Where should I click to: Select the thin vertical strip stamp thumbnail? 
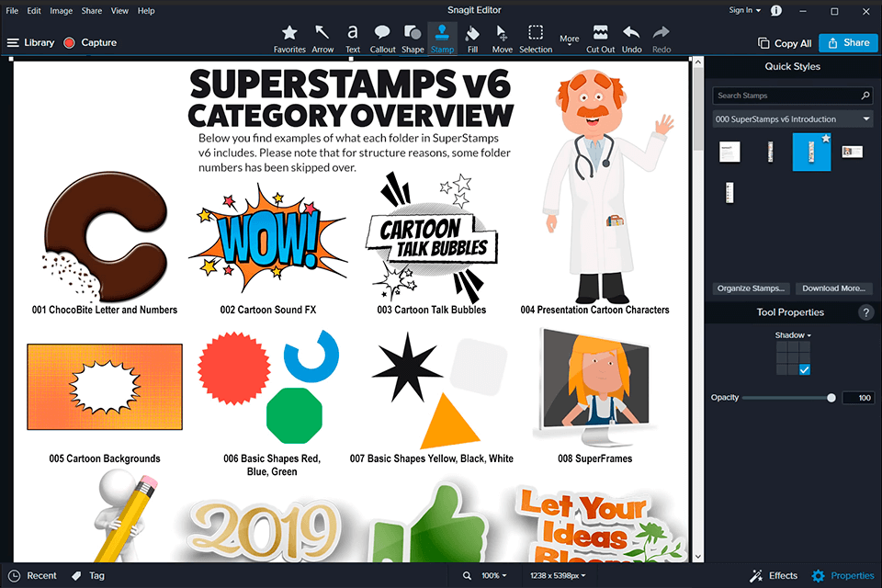click(770, 152)
